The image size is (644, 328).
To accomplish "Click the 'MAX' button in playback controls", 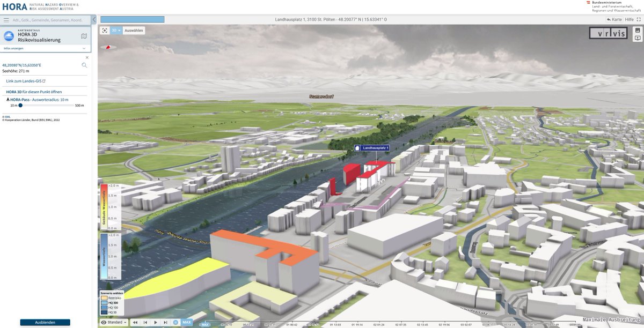I will [x=186, y=323].
